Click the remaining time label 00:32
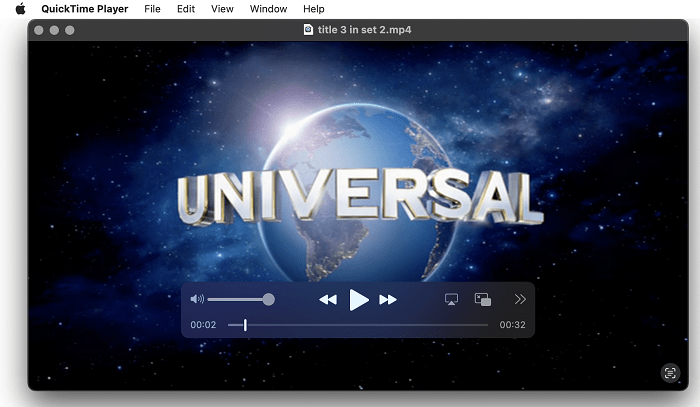The image size is (700, 407). point(512,325)
